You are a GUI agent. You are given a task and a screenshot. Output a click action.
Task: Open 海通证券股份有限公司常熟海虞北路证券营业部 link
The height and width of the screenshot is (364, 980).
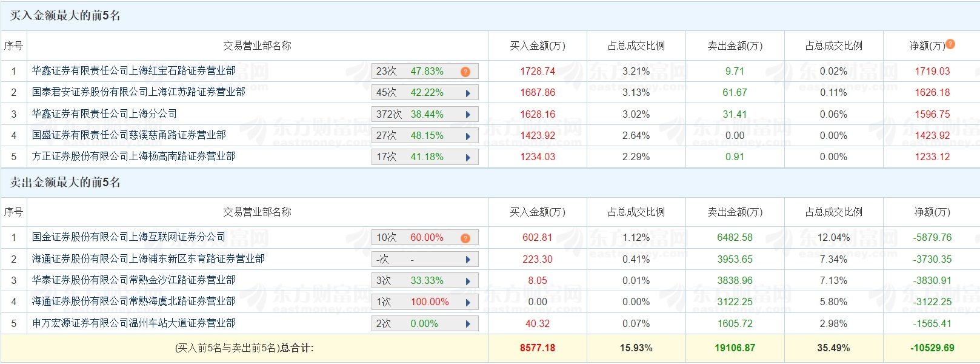pyautogui.click(x=134, y=301)
